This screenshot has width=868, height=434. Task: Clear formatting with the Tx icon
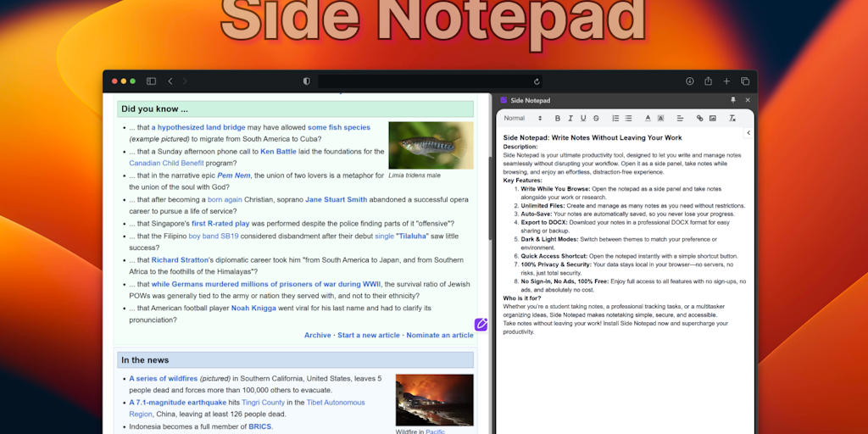[x=732, y=118]
